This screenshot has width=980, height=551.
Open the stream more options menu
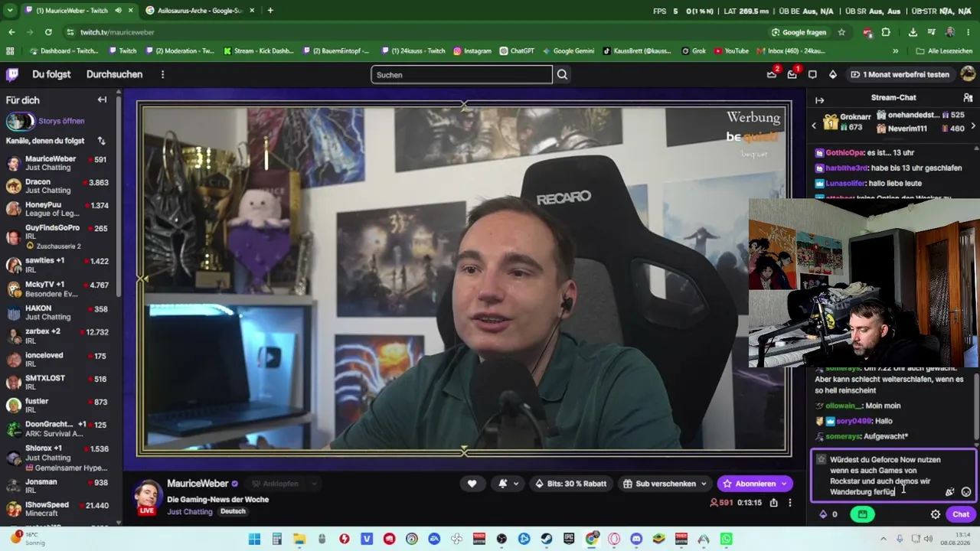coord(790,503)
